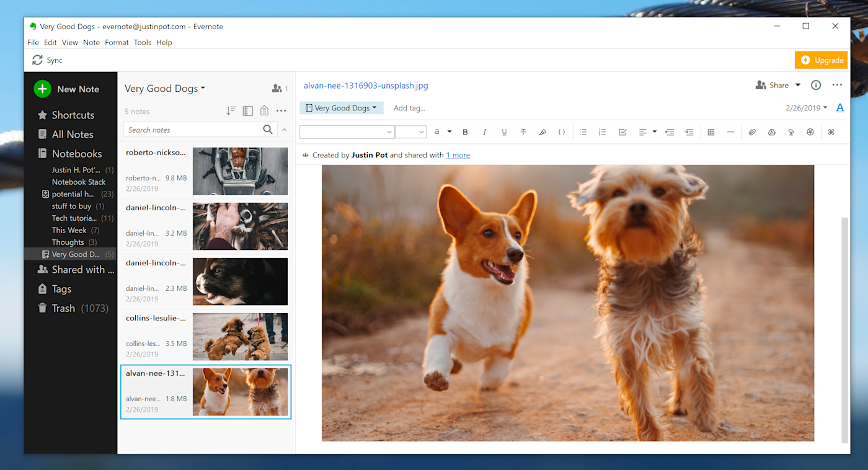Open the font color dropdown arrow
Image resolution: width=868 pixels, height=470 pixels.
(449, 132)
